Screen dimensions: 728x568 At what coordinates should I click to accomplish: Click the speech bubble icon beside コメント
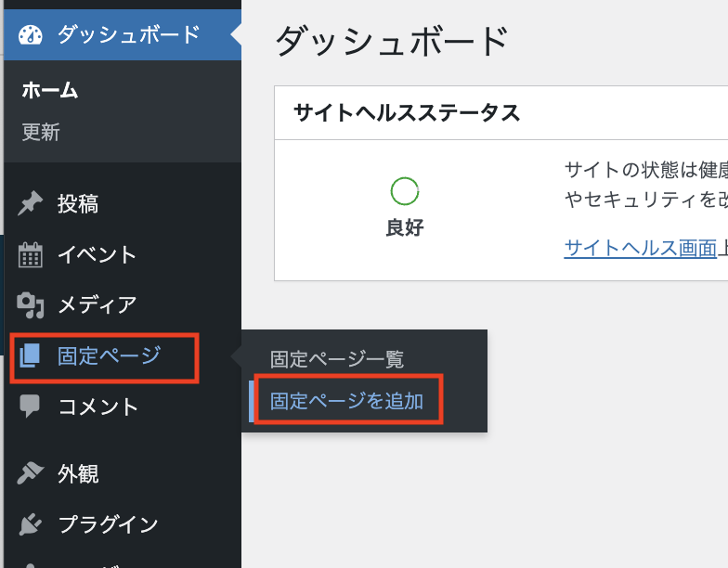point(31,406)
